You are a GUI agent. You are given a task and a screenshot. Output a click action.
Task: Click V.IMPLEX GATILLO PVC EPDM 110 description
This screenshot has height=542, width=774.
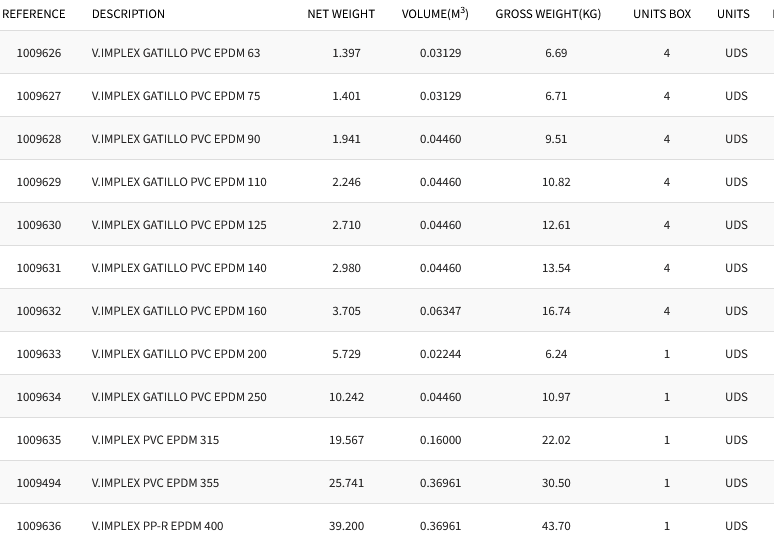[x=179, y=182]
